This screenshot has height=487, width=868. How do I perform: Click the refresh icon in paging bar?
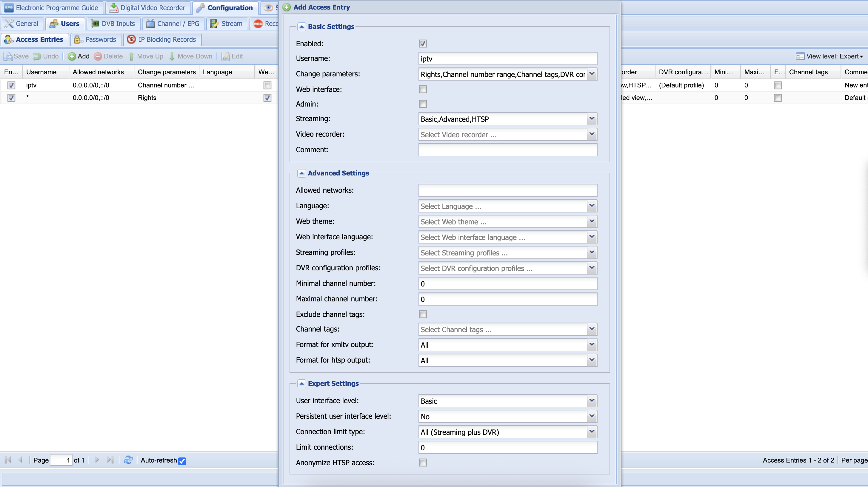(x=128, y=460)
